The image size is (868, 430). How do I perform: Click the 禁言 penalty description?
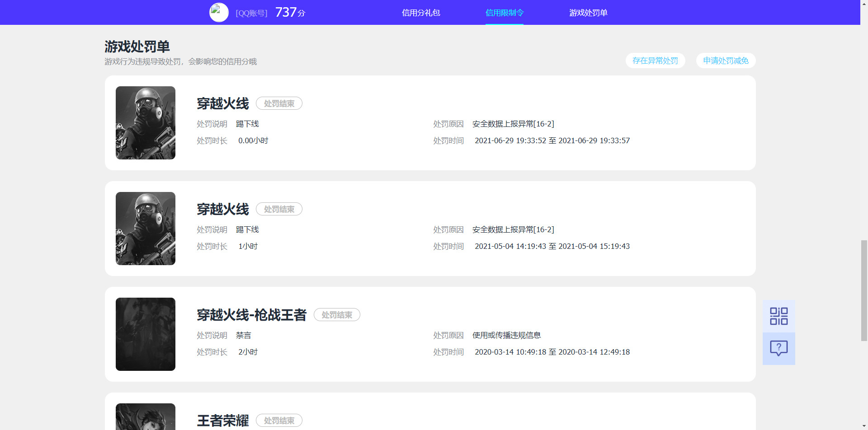244,335
